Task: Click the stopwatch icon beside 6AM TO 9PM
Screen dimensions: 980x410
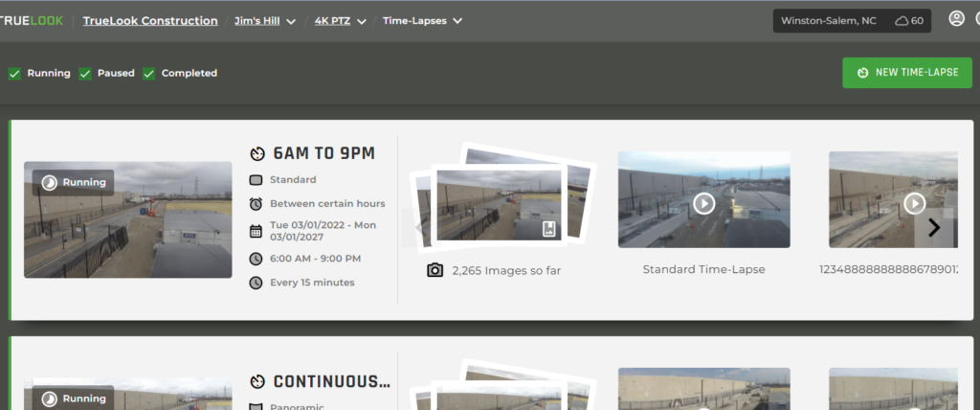Action: pos(256,154)
